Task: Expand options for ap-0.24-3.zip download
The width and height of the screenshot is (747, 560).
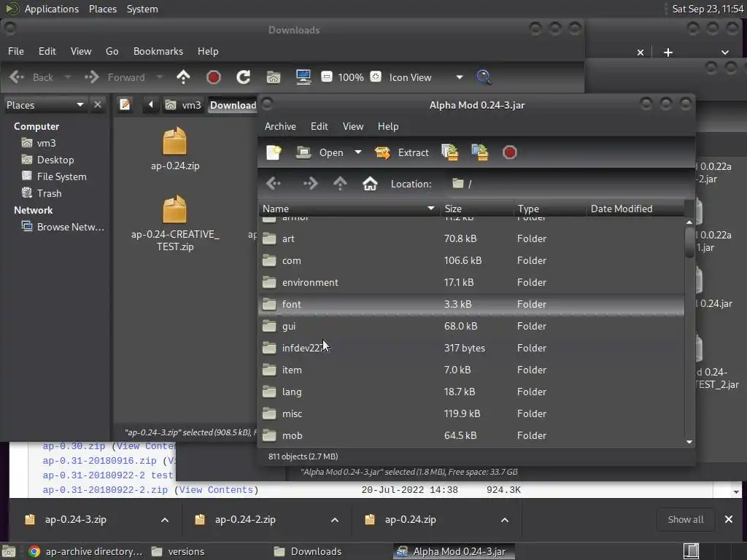Action: 164,520
